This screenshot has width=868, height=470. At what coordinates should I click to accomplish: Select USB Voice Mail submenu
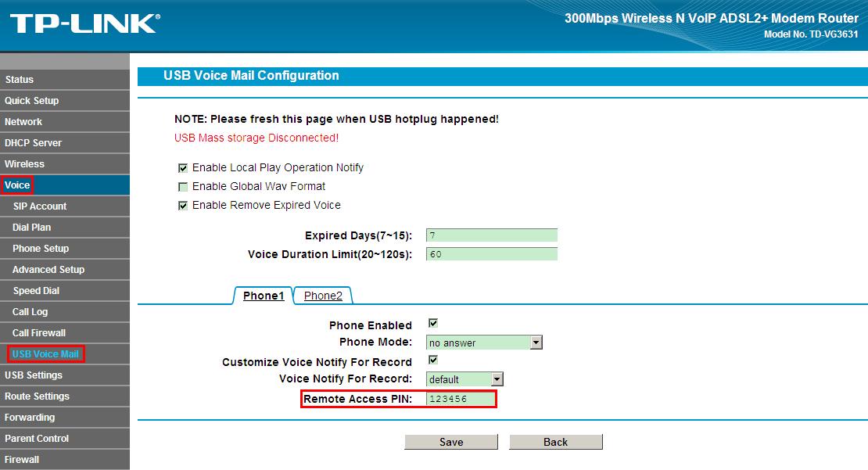point(64,353)
